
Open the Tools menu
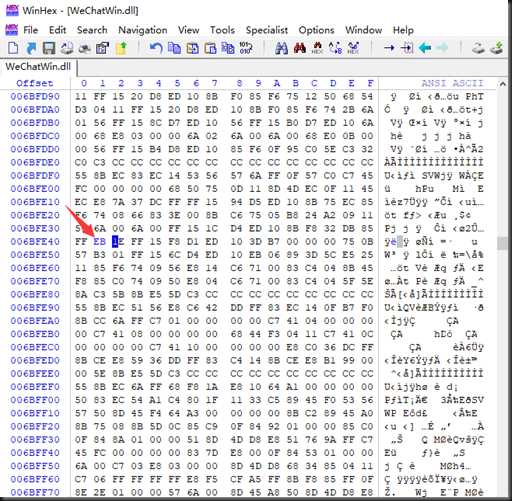pyautogui.click(x=222, y=30)
